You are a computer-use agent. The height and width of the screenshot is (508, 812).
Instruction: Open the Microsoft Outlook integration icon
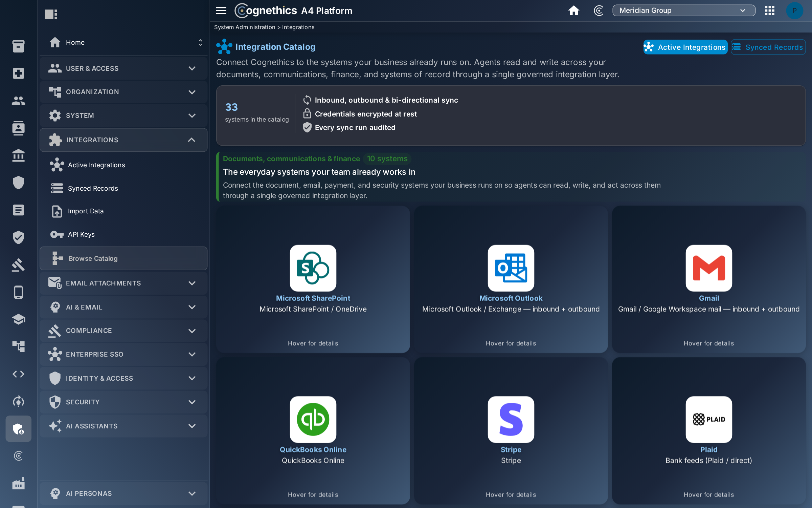tap(511, 268)
